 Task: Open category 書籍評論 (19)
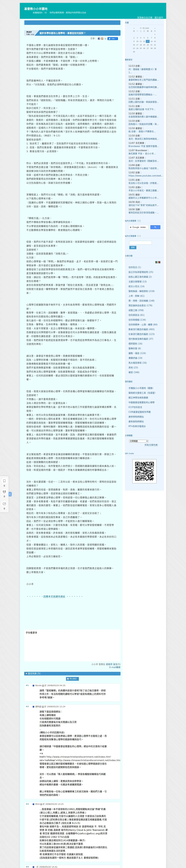coord(135,358)
